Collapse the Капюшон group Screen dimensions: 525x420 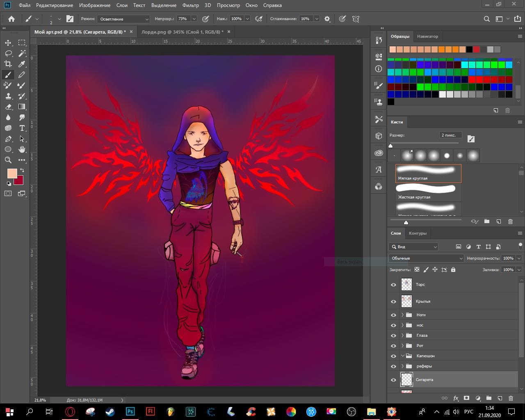click(x=402, y=356)
